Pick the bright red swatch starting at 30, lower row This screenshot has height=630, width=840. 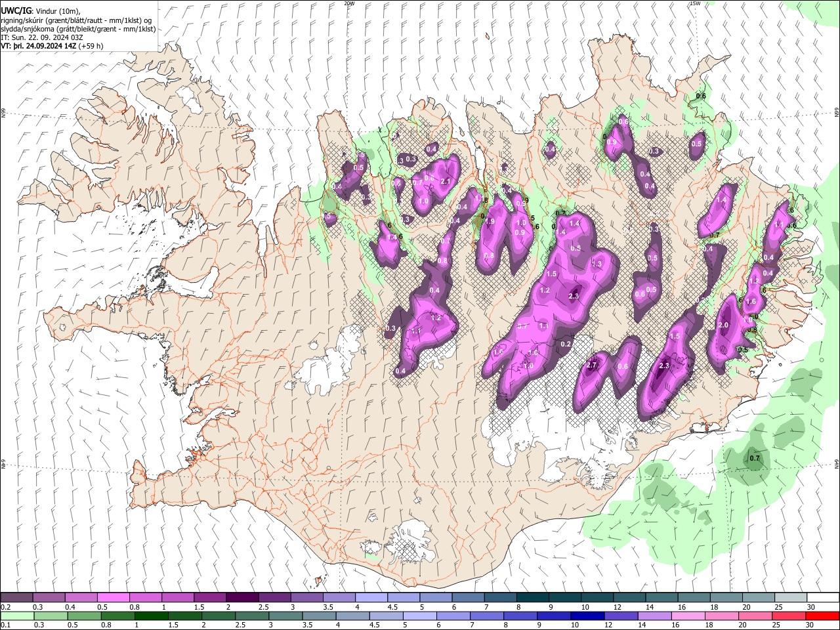coord(822,616)
